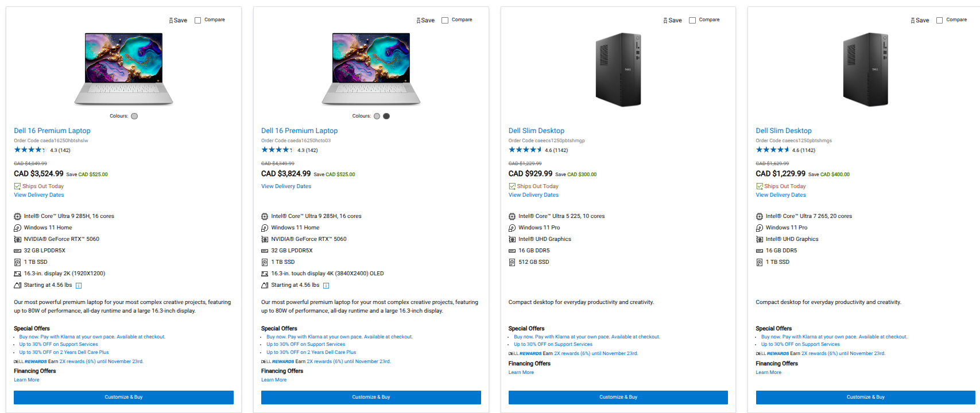980x413 pixels.
Task: Click the Intel UHD Graphics icon on the Dell Slim Desktop
Action: tap(512, 239)
